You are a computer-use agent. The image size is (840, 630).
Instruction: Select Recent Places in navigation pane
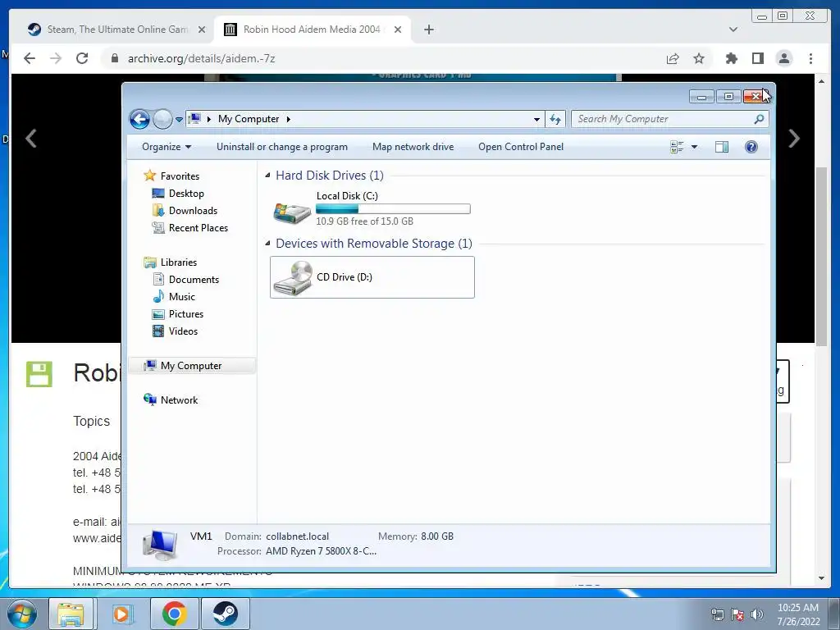coord(199,228)
